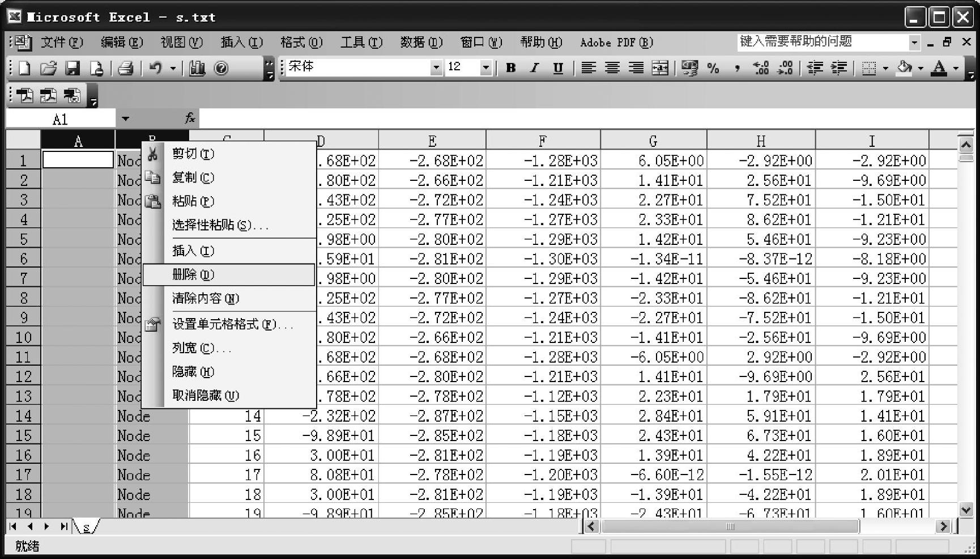Expand the Fill Color dropdown arrow
The height and width of the screenshot is (559, 980).
tap(921, 68)
